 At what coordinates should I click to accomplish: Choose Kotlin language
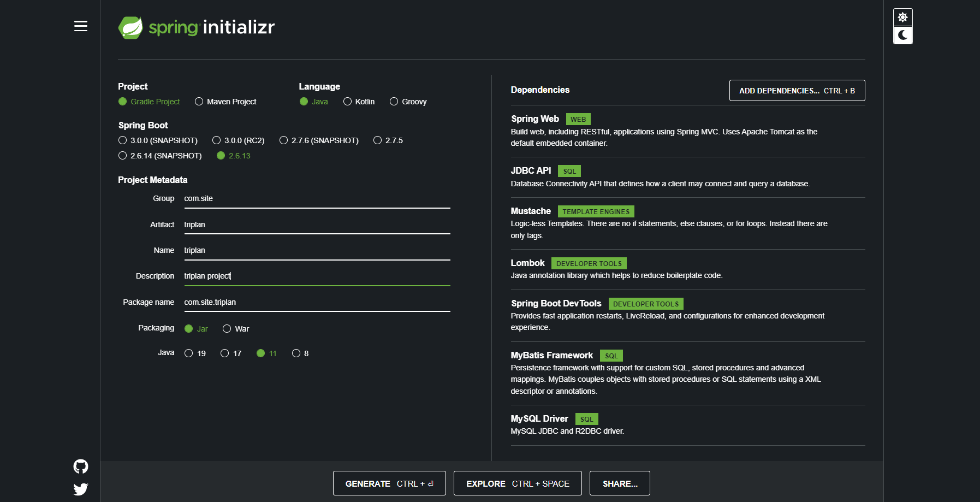pos(359,102)
